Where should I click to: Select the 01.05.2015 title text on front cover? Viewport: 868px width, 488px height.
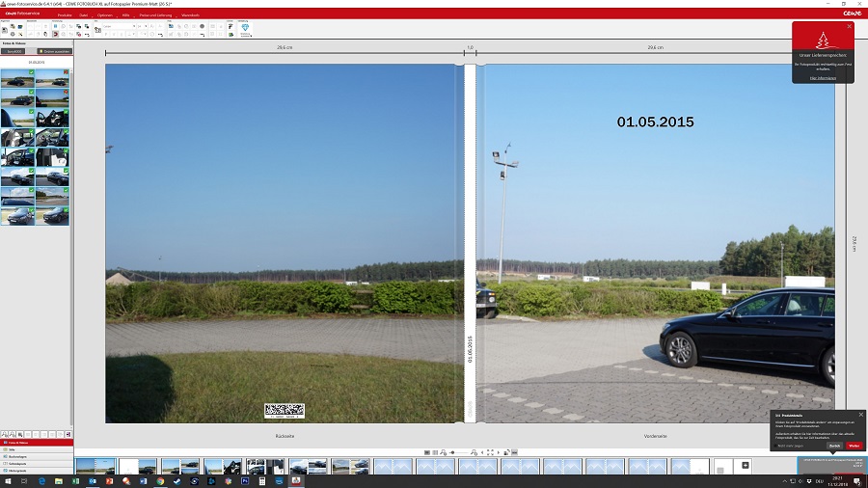pyautogui.click(x=655, y=122)
